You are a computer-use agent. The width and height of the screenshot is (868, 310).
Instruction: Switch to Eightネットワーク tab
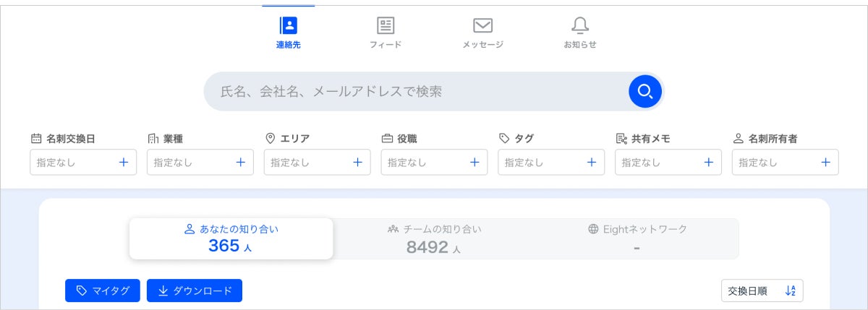pos(637,238)
